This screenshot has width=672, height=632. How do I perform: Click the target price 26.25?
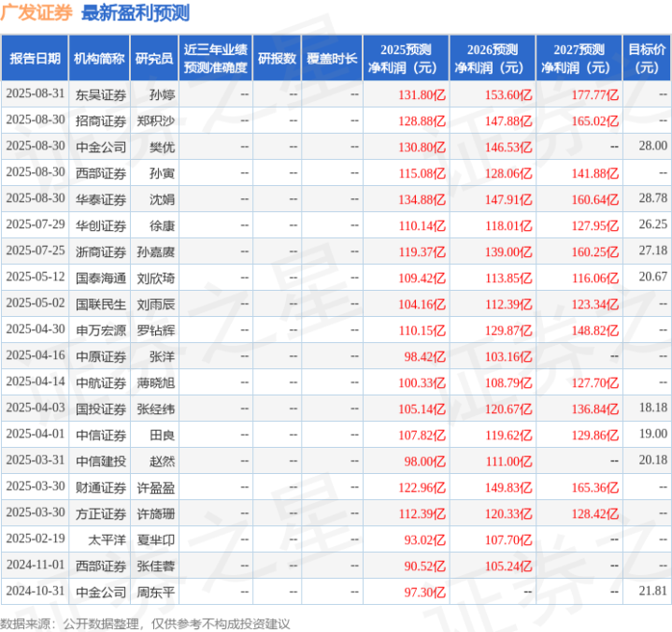[652, 224]
